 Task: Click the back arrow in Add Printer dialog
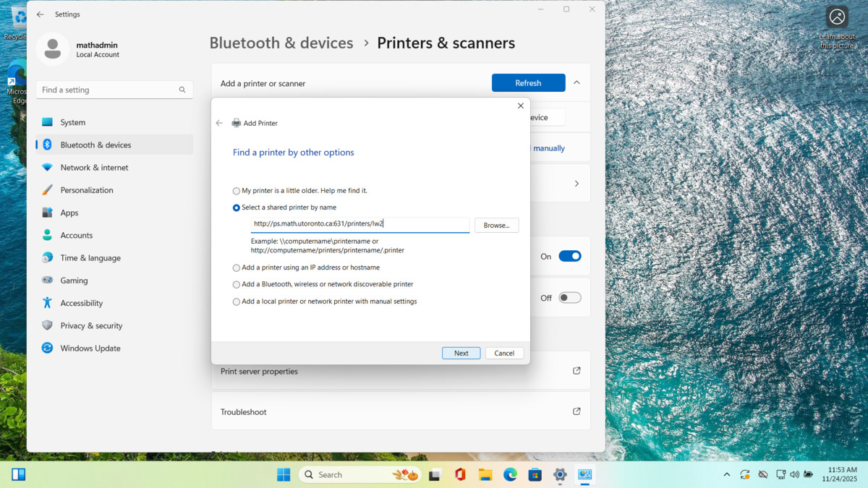(x=219, y=123)
